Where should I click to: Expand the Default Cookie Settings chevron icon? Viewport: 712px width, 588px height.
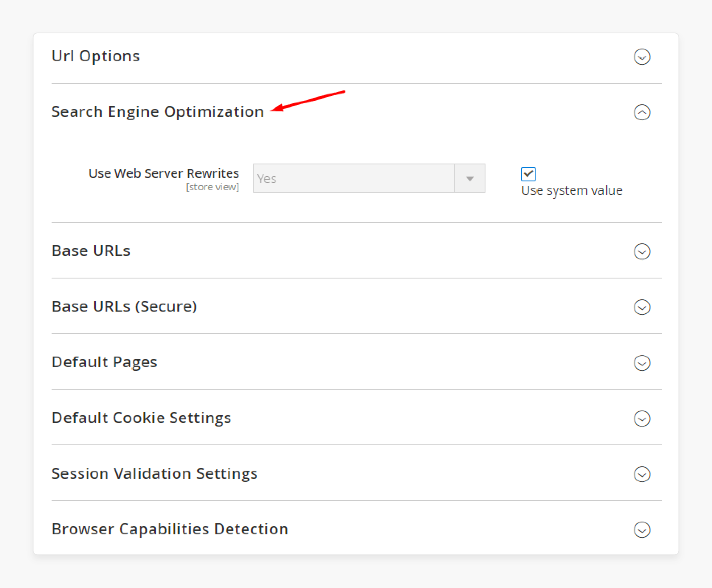tap(642, 419)
